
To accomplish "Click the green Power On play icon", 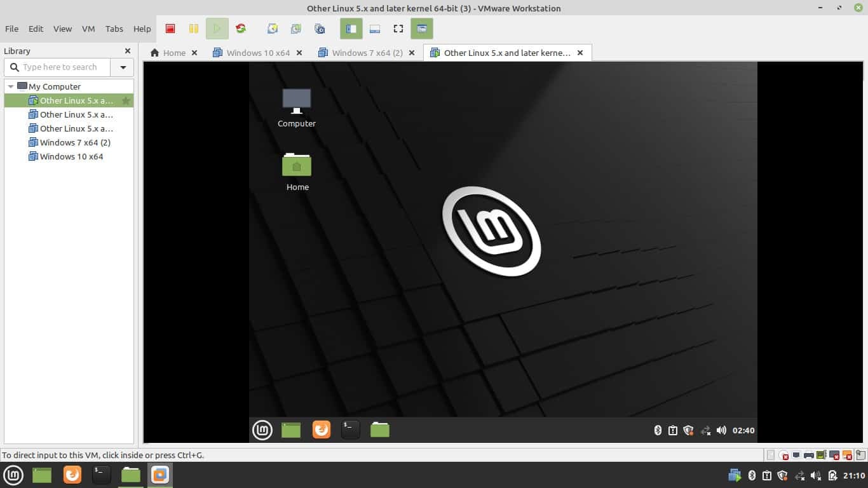I will tap(217, 29).
